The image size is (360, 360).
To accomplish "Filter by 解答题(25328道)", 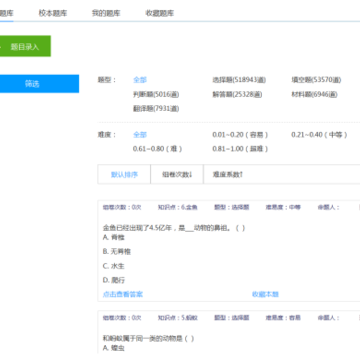I will click(237, 95).
